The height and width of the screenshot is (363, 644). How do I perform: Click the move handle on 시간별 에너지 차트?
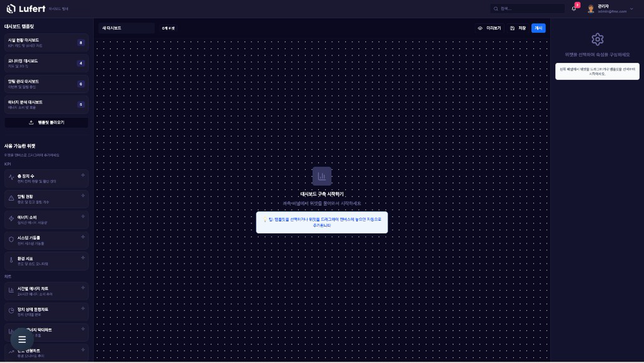[x=83, y=288]
